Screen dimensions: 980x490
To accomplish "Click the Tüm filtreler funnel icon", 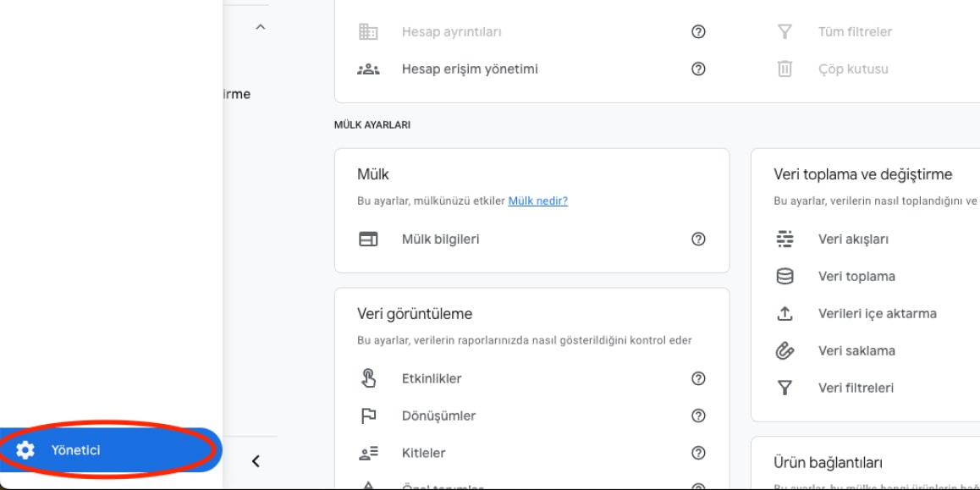I will (x=785, y=32).
